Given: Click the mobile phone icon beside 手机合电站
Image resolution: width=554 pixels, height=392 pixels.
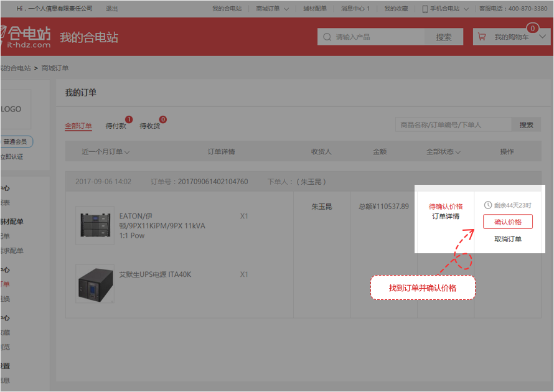Looking at the screenshot, I should (425, 9).
